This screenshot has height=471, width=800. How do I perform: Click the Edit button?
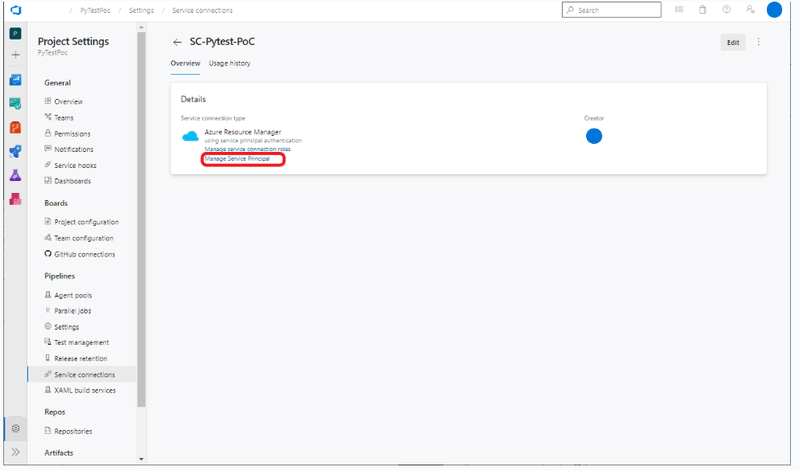point(733,42)
